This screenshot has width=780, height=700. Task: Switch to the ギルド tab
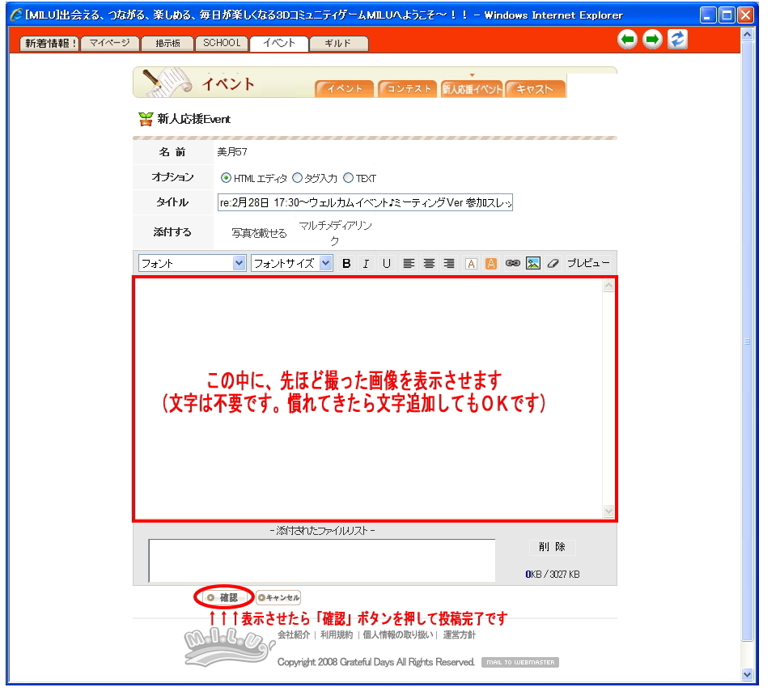click(x=338, y=43)
